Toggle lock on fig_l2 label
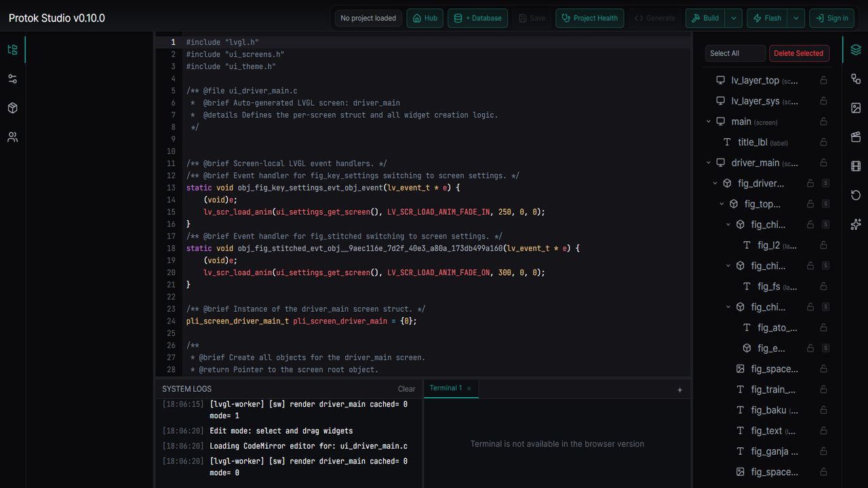This screenshot has height=488, width=868. (824, 245)
